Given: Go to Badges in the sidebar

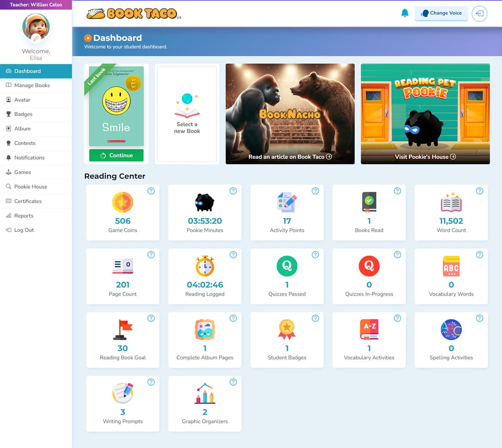Looking at the screenshot, I should 23,114.
